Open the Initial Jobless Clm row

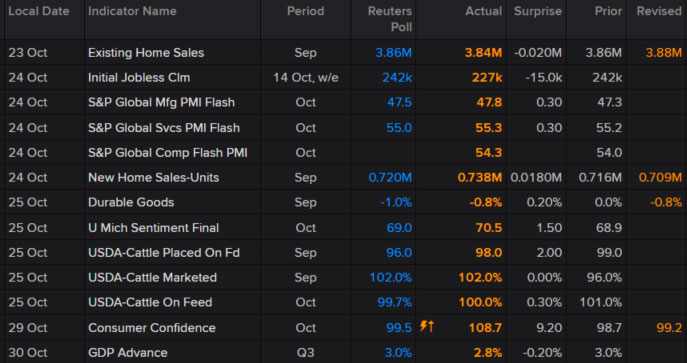click(x=344, y=78)
